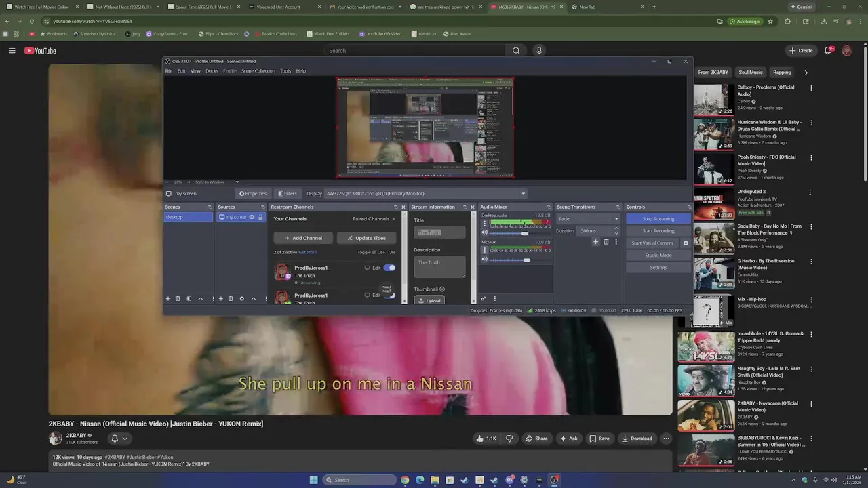The image size is (868, 488).
Task: Mute Desktop Audio speaker icon in Audio Mixer
Action: click(485, 232)
